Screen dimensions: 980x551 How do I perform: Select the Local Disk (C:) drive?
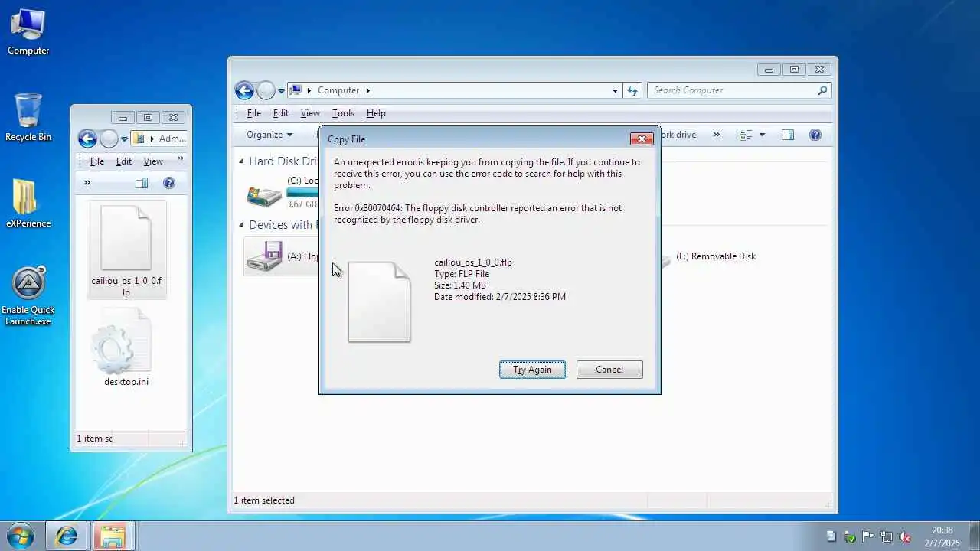pos(282,191)
